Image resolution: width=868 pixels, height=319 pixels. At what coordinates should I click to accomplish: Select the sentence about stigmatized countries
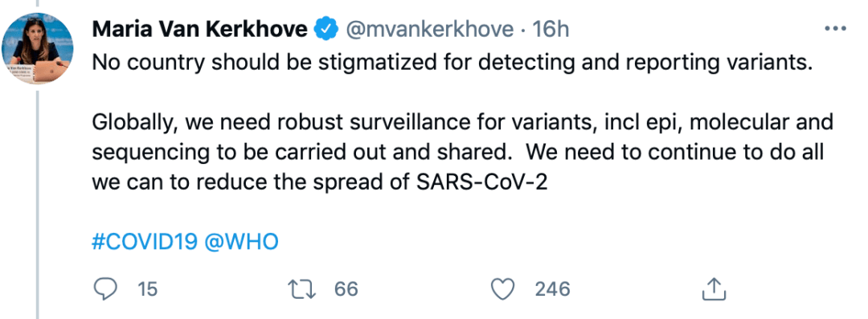tap(452, 63)
